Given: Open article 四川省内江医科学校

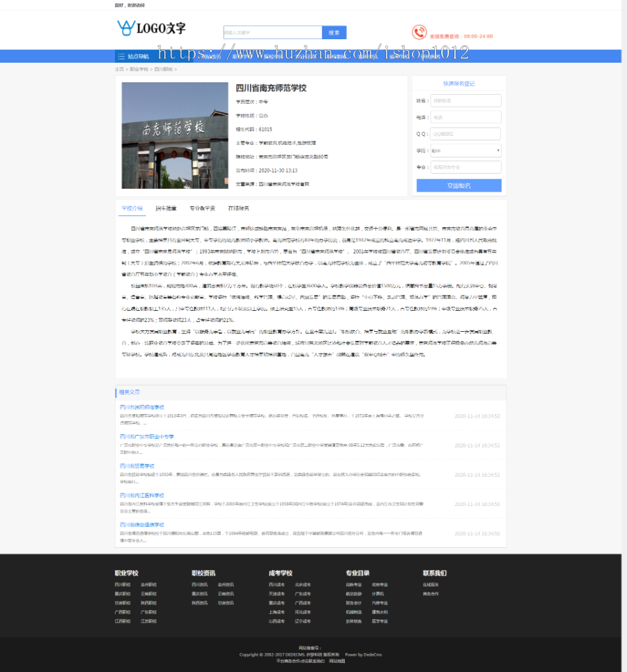Looking at the screenshot, I should pos(141,496).
